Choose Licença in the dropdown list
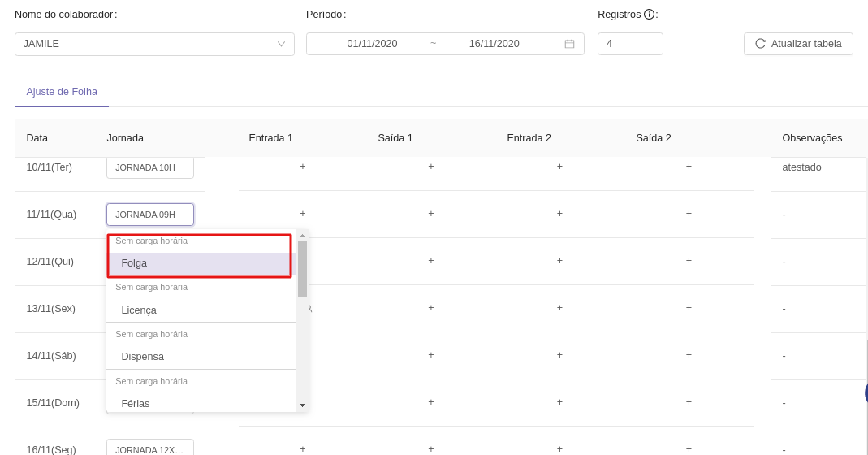 click(x=200, y=310)
